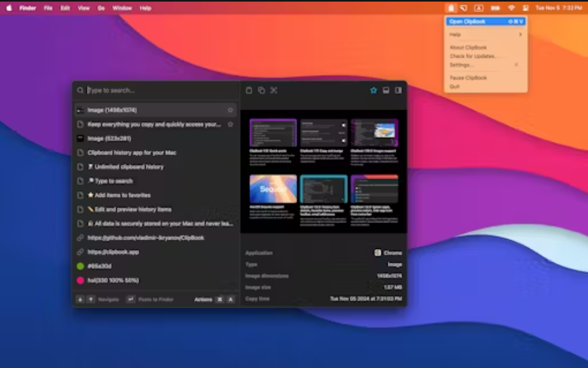Click the down arrow Navigate key icon
588x368 pixels.
80,299
